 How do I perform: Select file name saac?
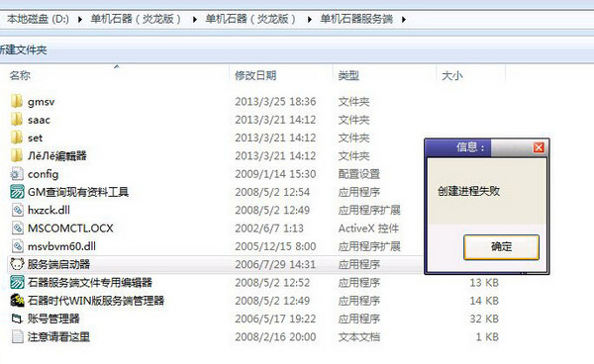pyautogui.click(x=39, y=120)
